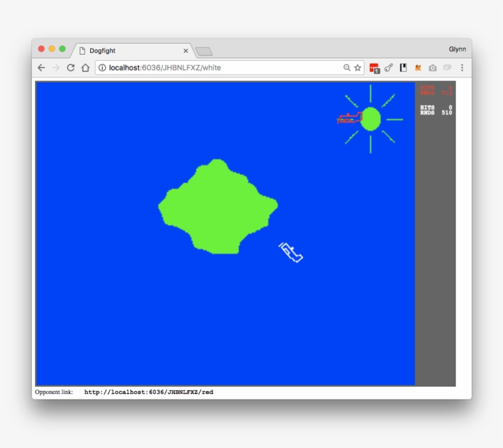
Task: Click the opponent link URL text
Action: 148,392
